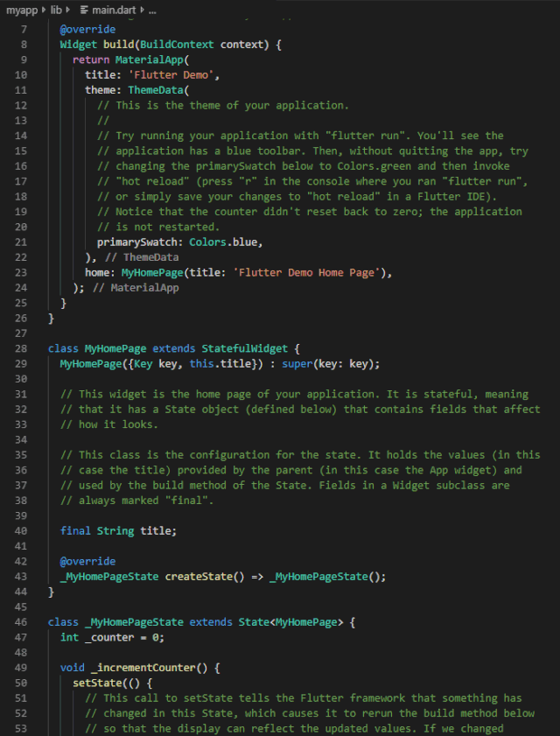Click State in State<MyHomePage> on line 46
This screenshot has height=736, width=560.
pyautogui.click(x=254, y=622)
